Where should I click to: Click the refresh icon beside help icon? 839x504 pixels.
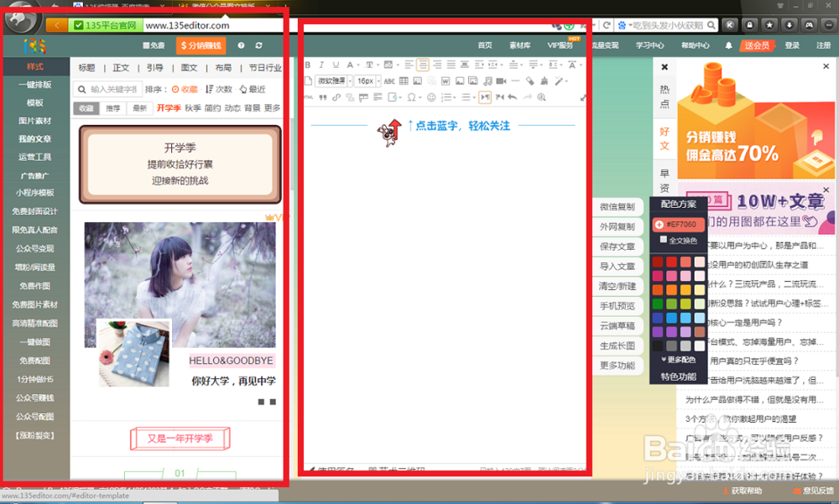pos(259,45)
